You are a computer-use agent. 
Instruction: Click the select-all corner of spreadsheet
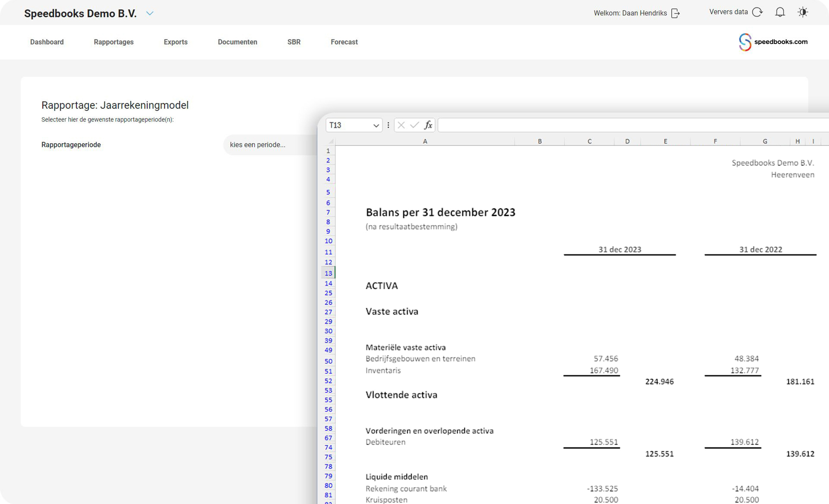point(330,141)
